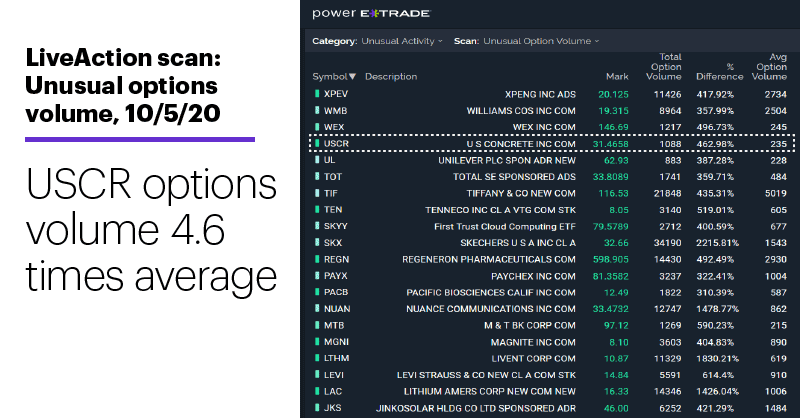Select the WMB symbol
The width and height of the screenshot is (800, 418).
click(335, 111)
